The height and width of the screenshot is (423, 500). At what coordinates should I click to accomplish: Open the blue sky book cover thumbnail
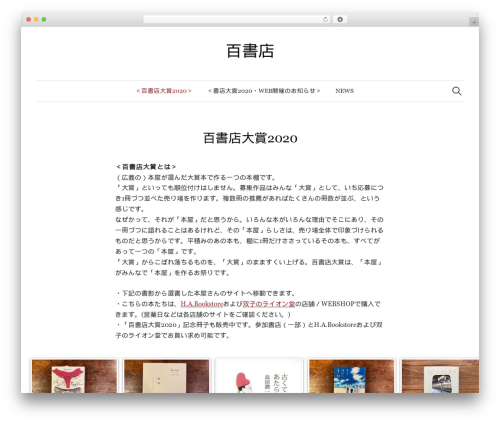[x=351, y=376]
